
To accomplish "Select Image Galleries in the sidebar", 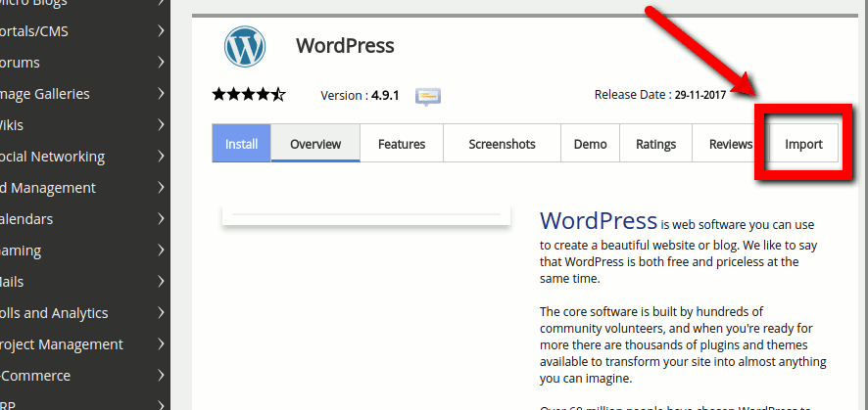I will (45, 94).
